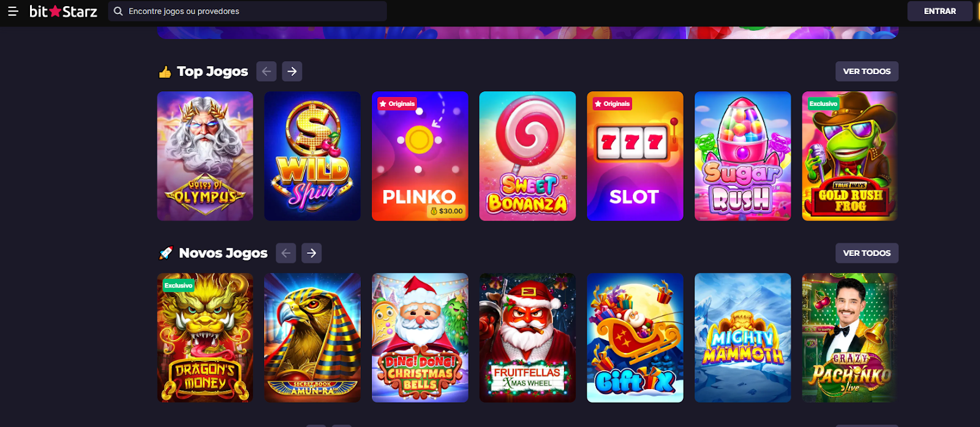Open the hamburger menu icon

[13, 11]
